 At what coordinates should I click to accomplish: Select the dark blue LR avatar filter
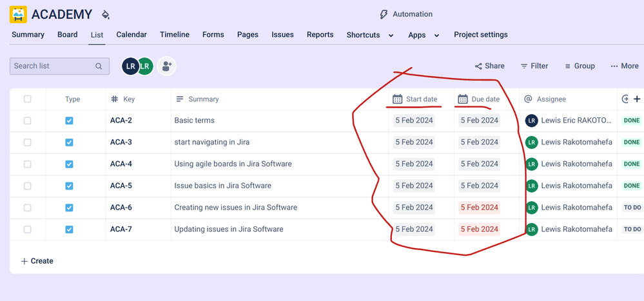tap(130, 66)
